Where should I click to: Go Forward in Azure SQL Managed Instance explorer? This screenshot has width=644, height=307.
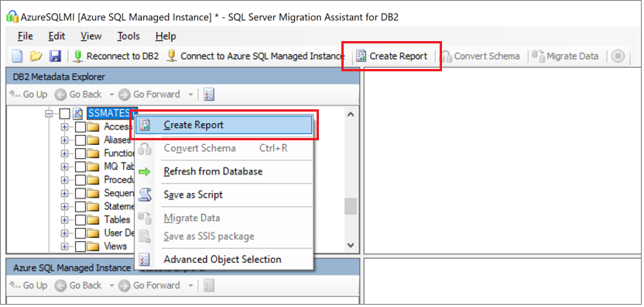[150, 285]
